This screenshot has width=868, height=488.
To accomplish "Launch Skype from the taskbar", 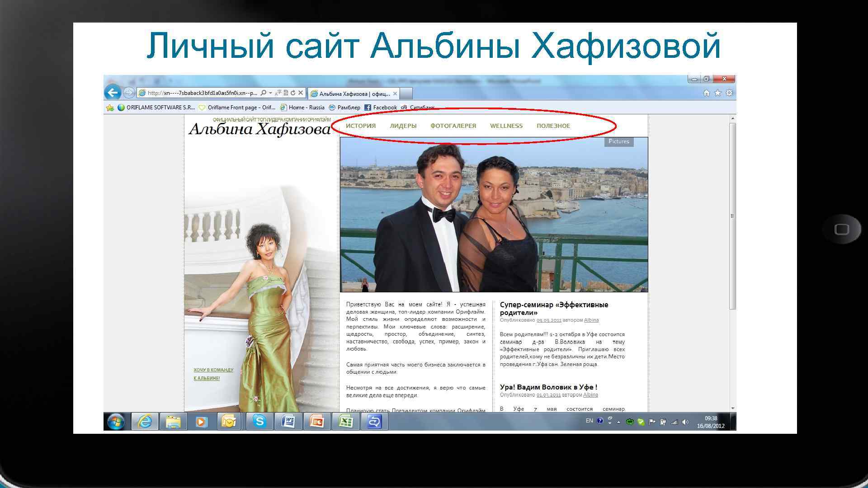I will click(259, 422).
